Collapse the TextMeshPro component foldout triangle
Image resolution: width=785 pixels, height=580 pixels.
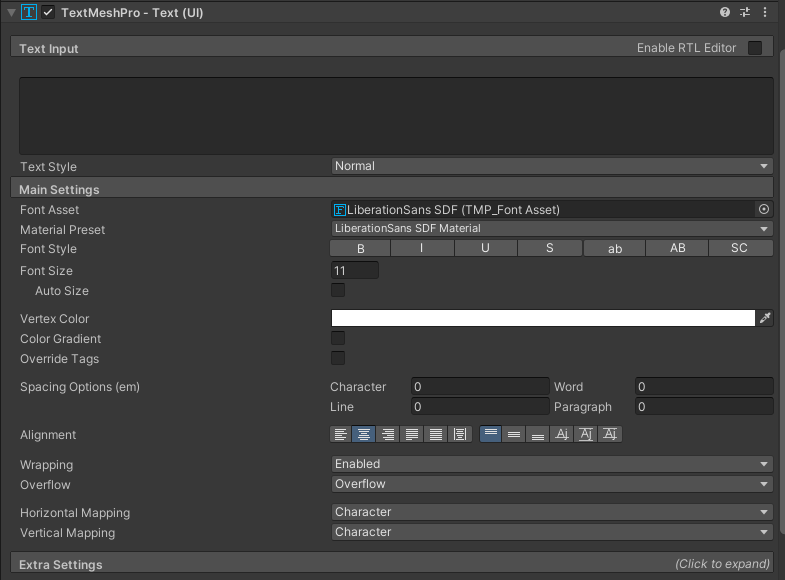click(x=11, y=13)
